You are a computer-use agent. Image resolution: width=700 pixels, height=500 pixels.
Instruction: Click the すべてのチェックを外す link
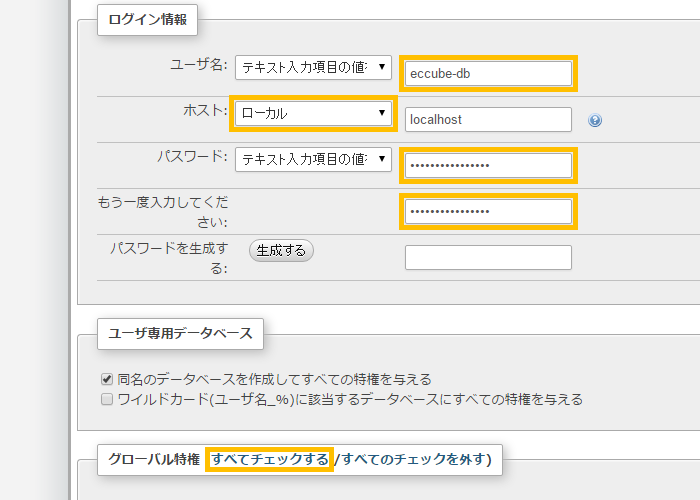(x=414, y=459)
